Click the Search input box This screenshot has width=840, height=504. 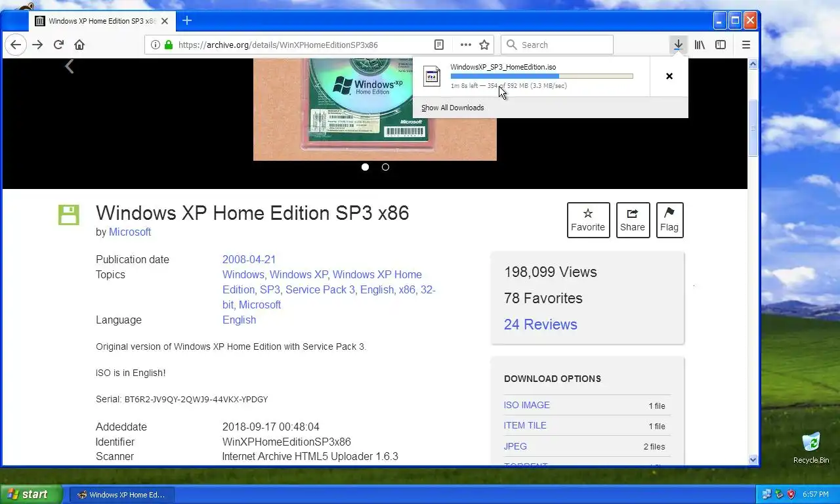coord(557,45)
